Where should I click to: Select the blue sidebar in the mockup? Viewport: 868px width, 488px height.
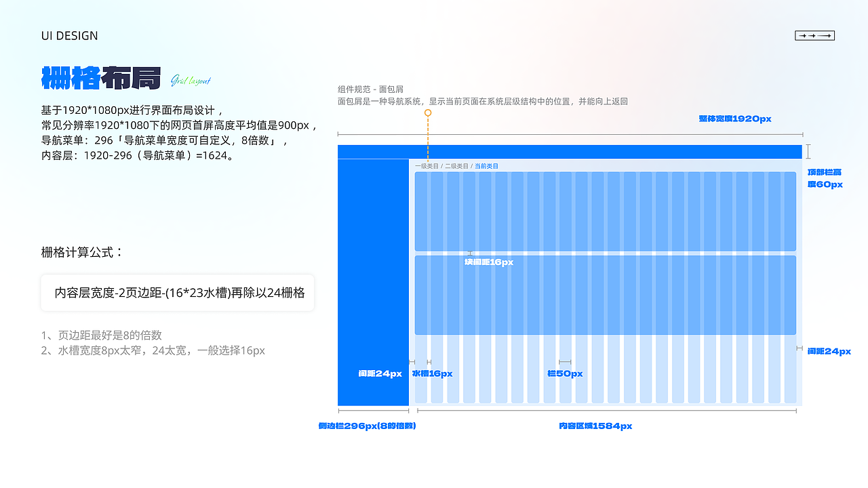tap(372, 285)
